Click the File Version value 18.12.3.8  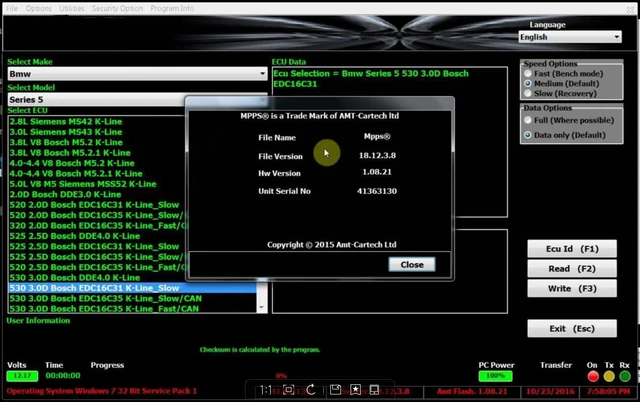click(377, 155)
